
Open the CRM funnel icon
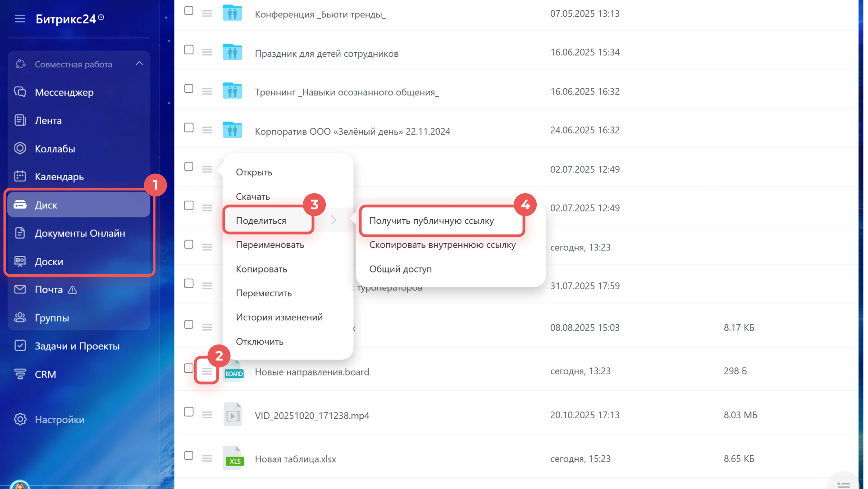click(x=20, y=374)
